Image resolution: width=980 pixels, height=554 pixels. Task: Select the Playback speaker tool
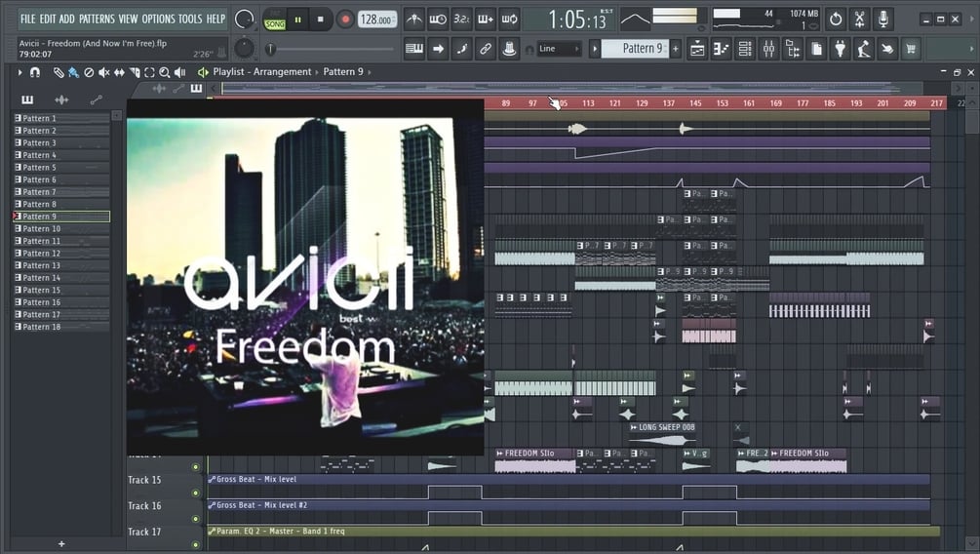click(180, 72)
